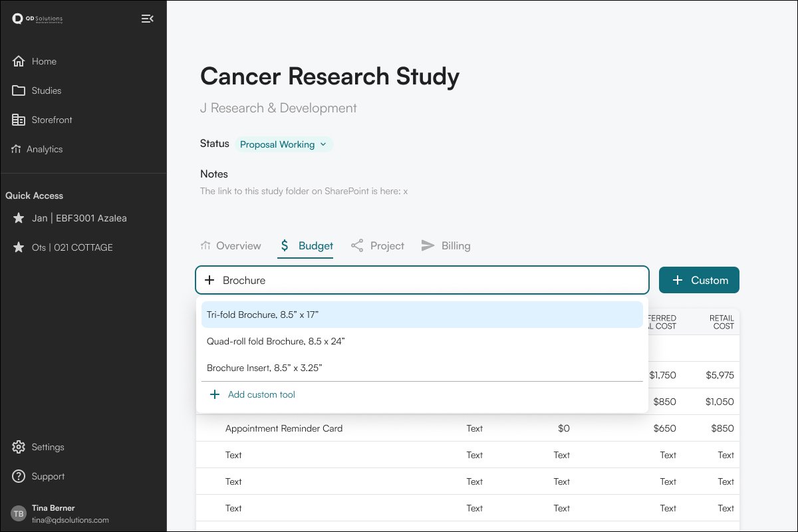
Task: Click the $1,750 cost cell
Action: click(x=662, y=375)
